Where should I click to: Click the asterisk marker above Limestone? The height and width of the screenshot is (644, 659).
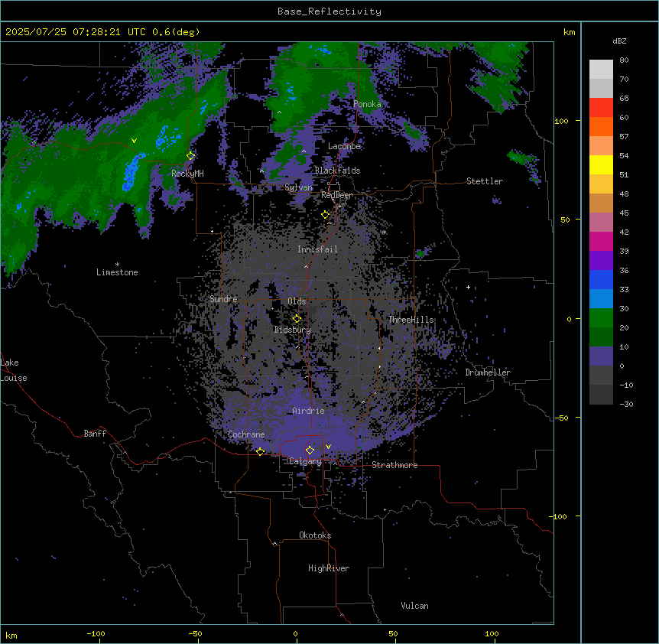(117, 265)
